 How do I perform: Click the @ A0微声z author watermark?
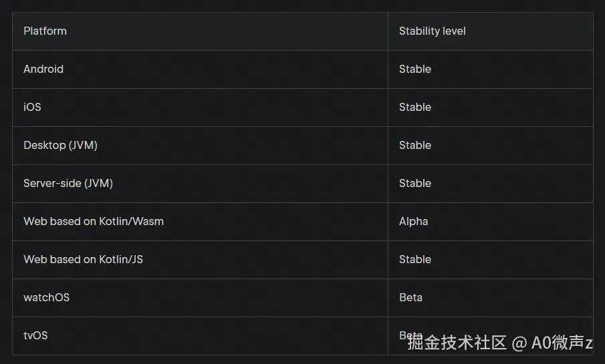(553, 343)
